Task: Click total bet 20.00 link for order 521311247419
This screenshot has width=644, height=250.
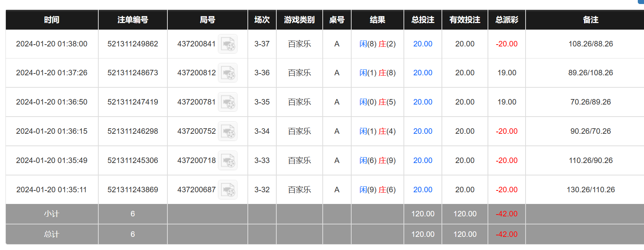Action: 423,102
